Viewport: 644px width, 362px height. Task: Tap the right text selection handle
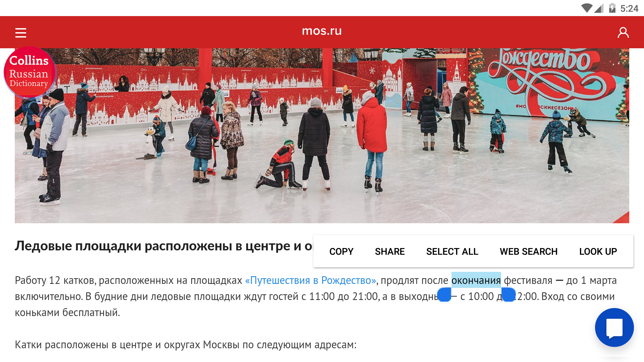click(508, 295)
